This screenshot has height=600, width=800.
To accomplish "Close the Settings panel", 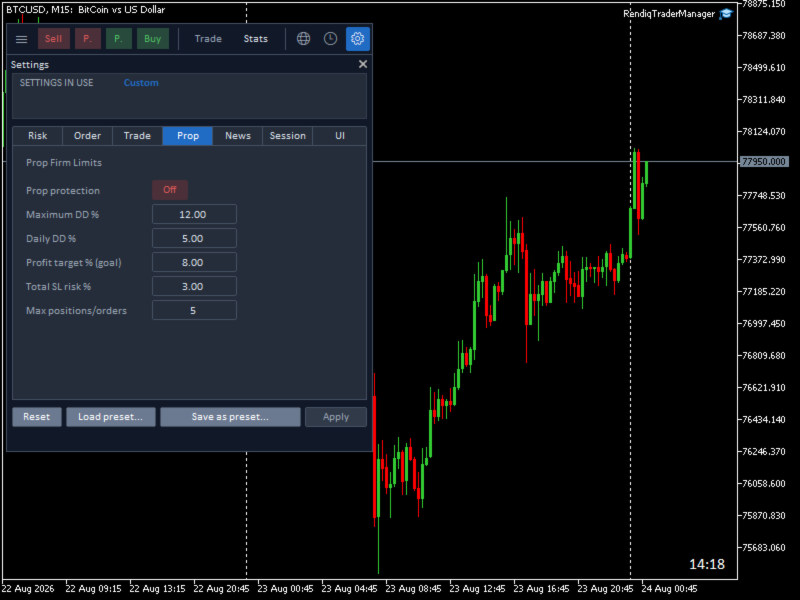I will click(x=363, y=64).
